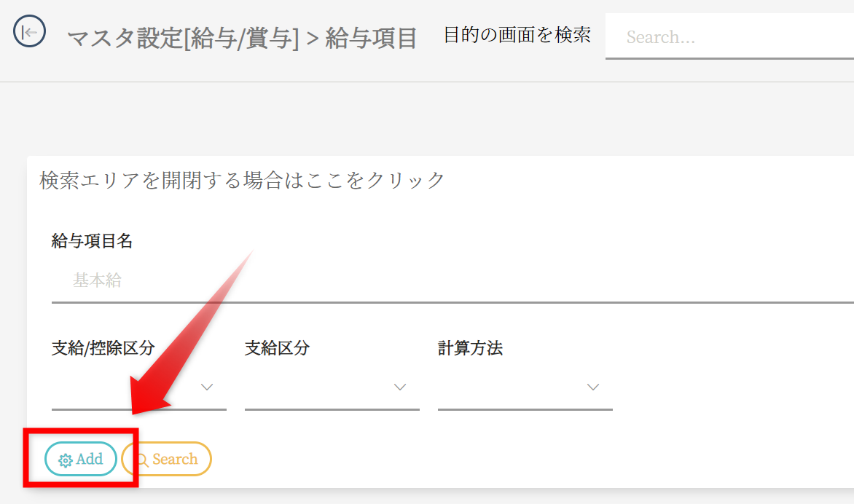Click the 支給区分 label text
Screen dimensions: 854x504
[277, 347]
